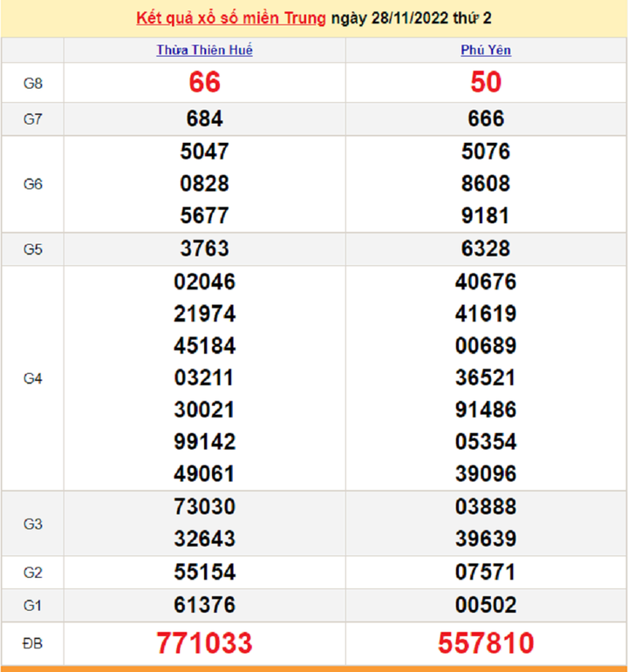Click the G6 row label

[33, 184]
